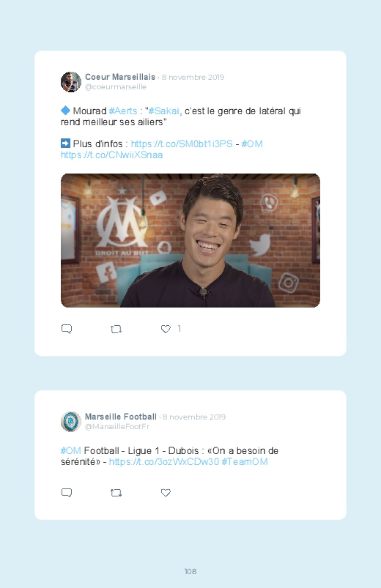Open the #TeamOM hashtag
The height and width of the screenshot is (588, 381).
coord(245,461)
